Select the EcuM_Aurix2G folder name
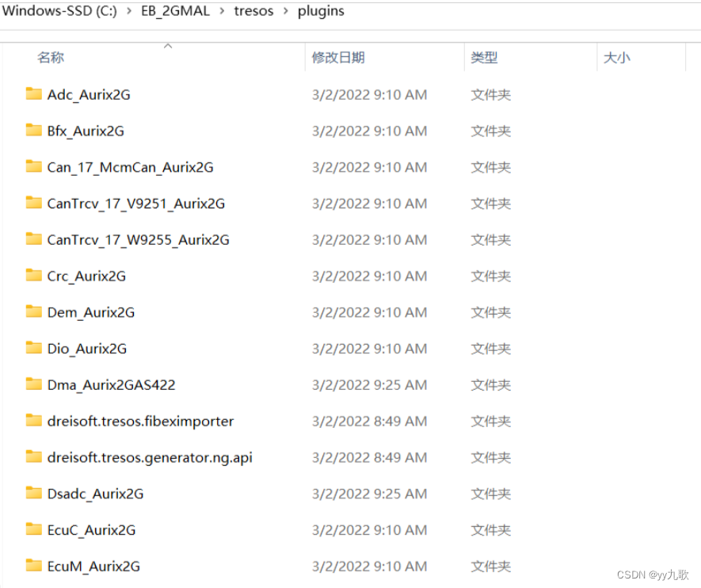 (x=93, y=566)
